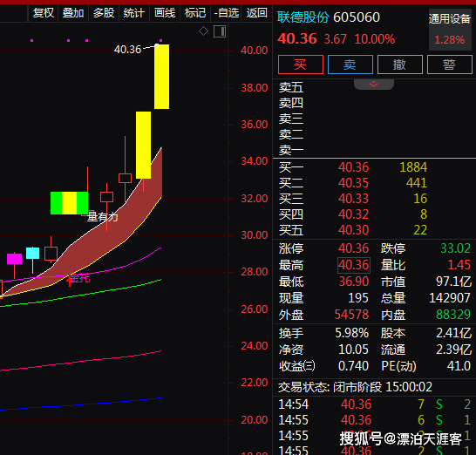Remove stock via -自选 button
This screenshot has height=455, width=476.
[226, 13]
